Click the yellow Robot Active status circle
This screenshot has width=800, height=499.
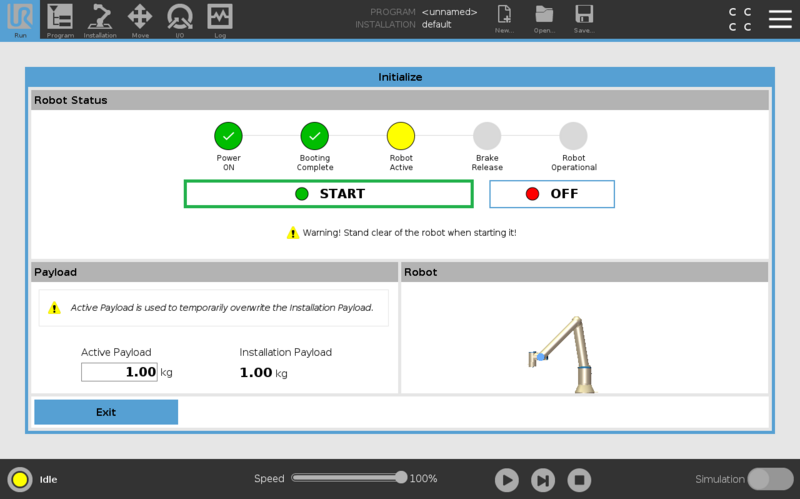401,136
